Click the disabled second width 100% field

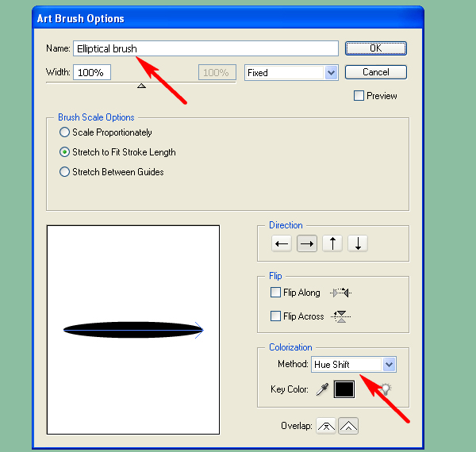(x=217, y=72)
